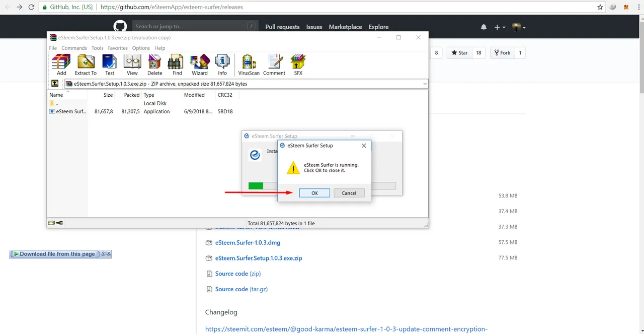This screenshot has width=644, height=334.
Task: Go forward in the browser
Action: (19, 8)
